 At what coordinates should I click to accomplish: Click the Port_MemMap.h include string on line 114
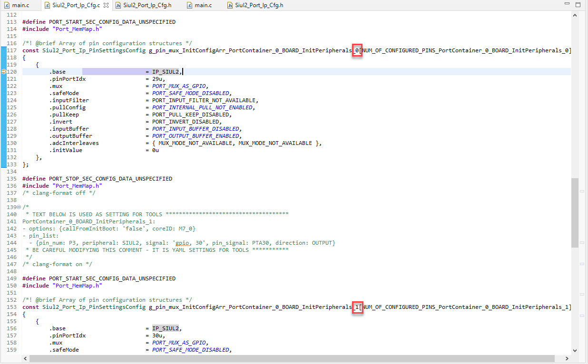77,29
